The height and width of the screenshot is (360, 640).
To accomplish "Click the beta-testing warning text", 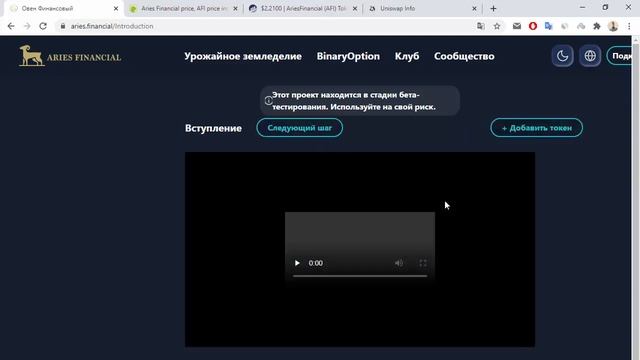I will click(x=353, y=101).
